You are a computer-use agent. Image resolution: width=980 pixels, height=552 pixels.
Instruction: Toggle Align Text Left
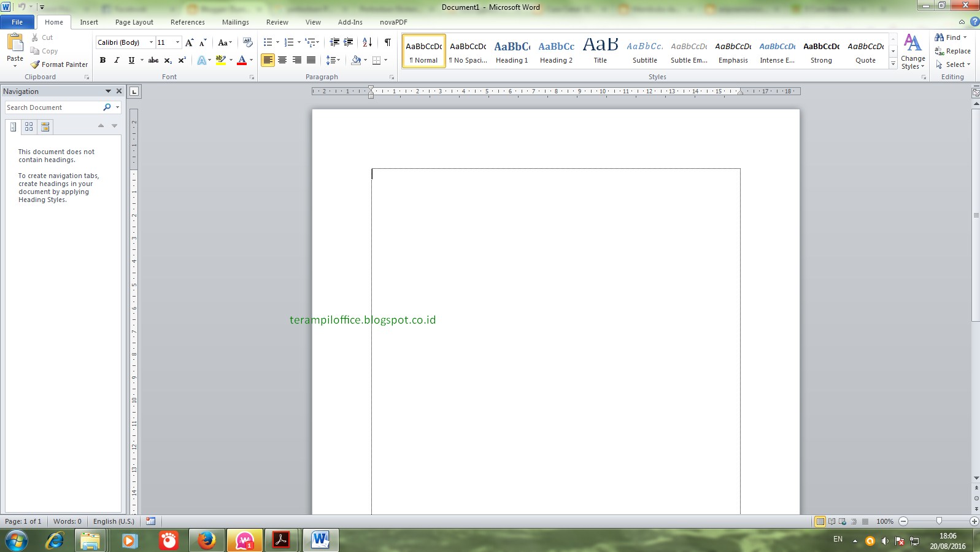[x=268, y=60]
